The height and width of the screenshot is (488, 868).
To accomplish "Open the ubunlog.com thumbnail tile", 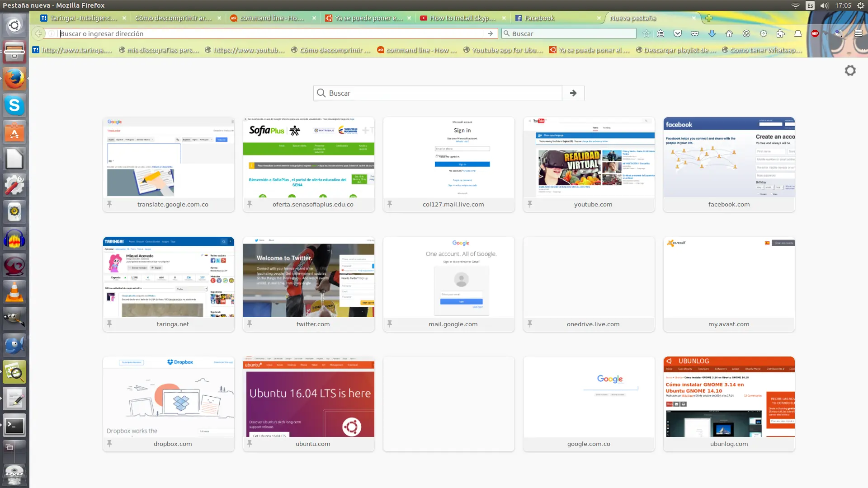I will pos(729,398).
